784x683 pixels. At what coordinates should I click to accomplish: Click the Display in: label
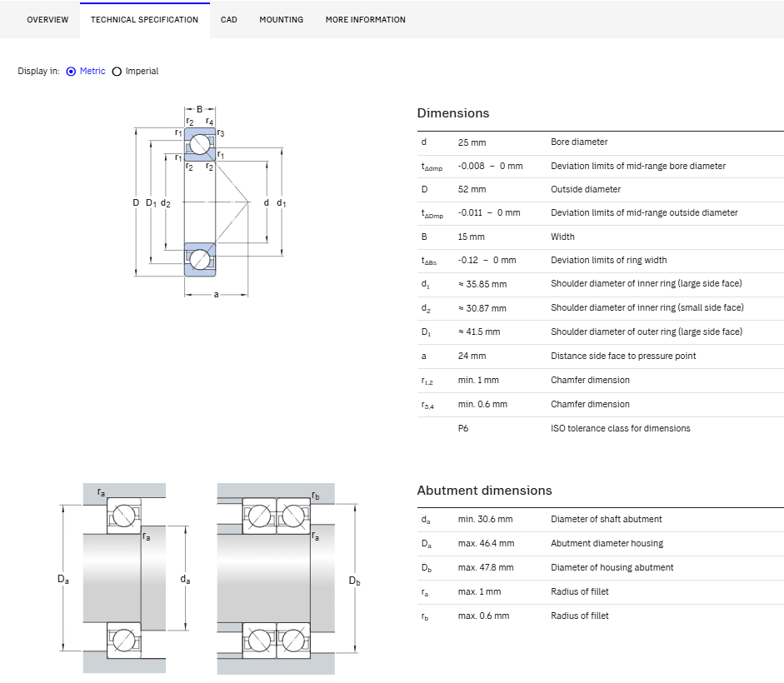pos(38,72)
